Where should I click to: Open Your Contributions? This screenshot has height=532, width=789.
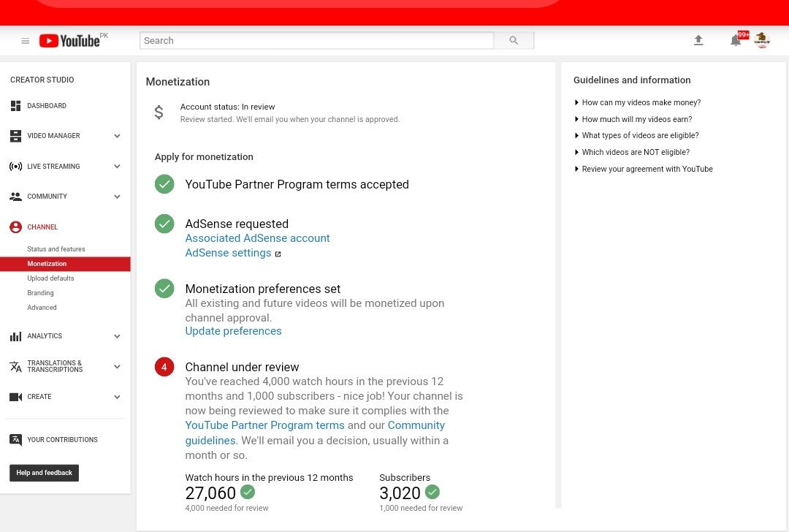click(62, 440)
